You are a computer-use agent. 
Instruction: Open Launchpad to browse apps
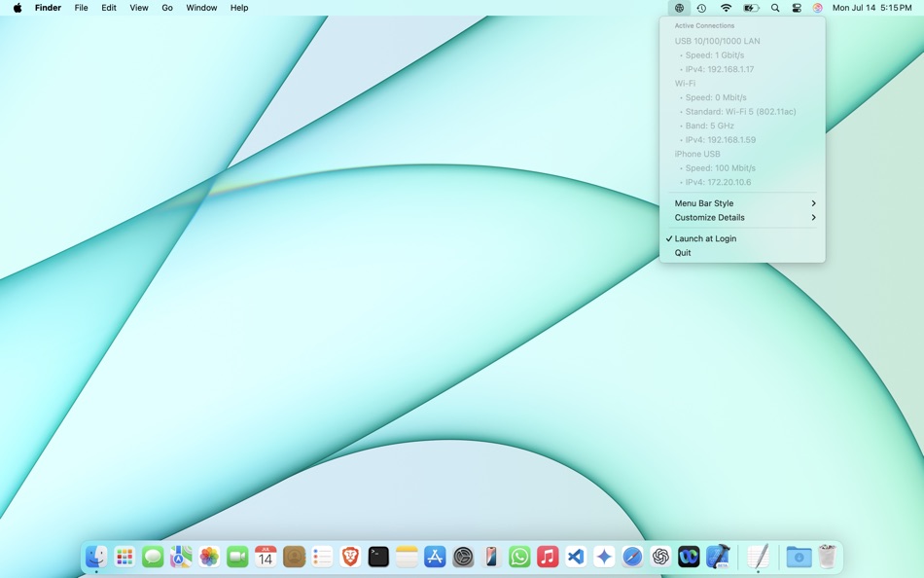[124, 557]
